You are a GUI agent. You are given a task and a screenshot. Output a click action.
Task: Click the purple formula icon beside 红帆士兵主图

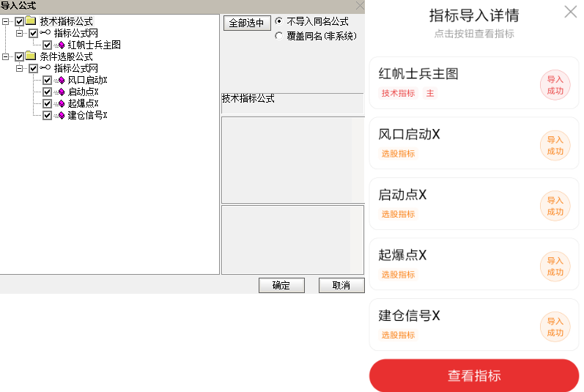pyautogui.click(x=61, y=45)
